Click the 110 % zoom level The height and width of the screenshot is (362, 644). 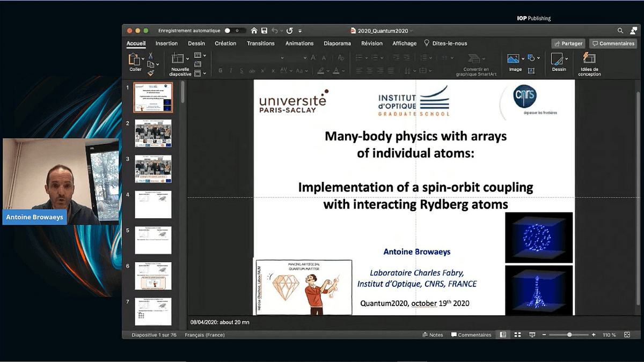609,335
